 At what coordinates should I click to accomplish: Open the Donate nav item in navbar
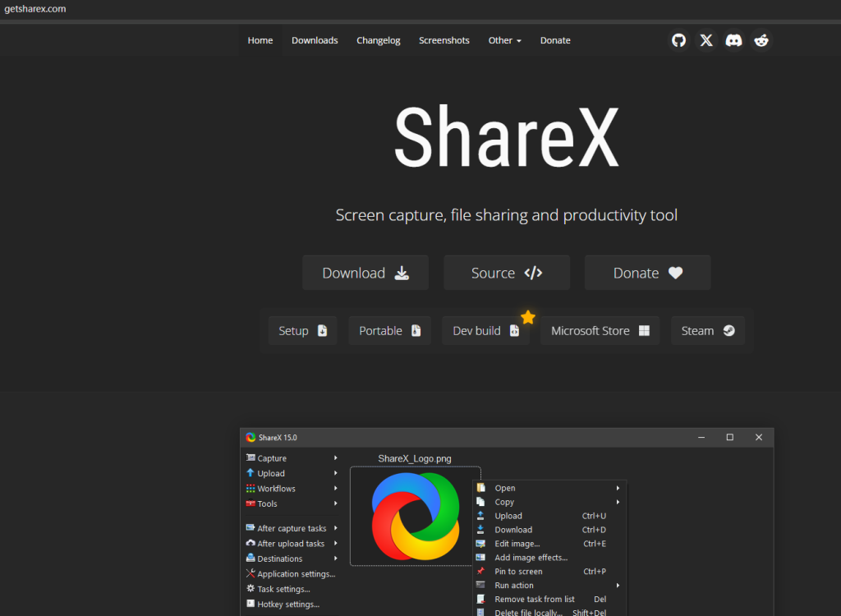tap(555, 40)
